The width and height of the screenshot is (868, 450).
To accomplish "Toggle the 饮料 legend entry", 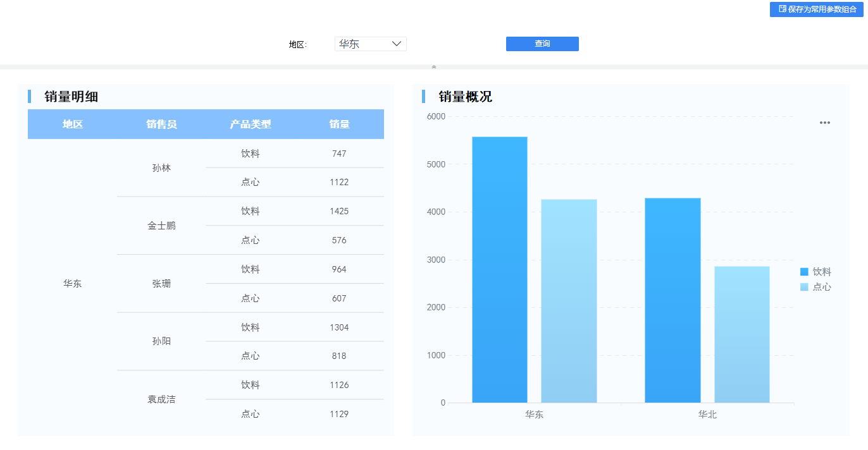I will click(x=815, y=272).
